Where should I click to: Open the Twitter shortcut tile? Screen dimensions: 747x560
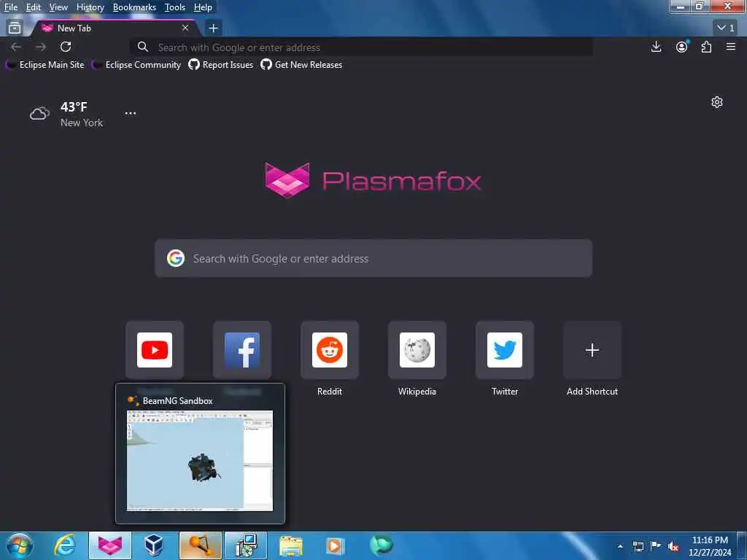click(505, 350)
